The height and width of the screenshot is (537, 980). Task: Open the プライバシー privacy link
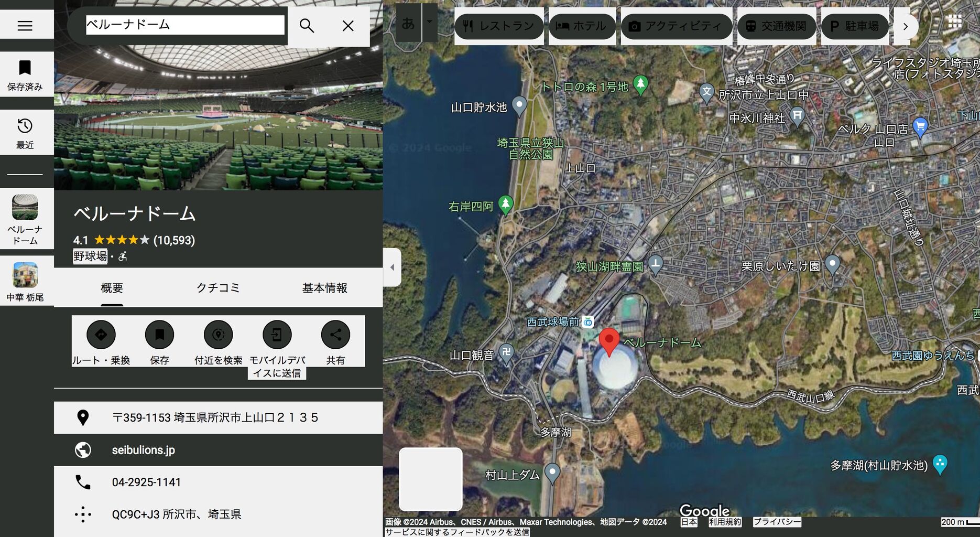777,522
